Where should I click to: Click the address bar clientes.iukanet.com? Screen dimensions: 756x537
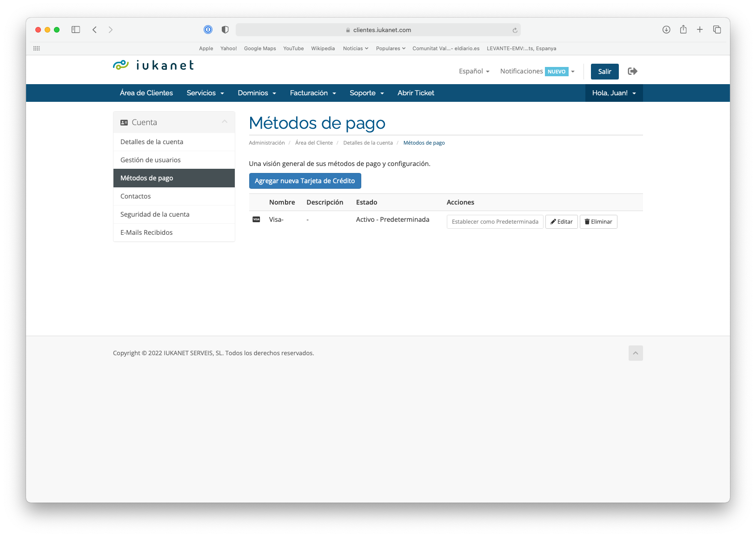[x=378, y=30]
